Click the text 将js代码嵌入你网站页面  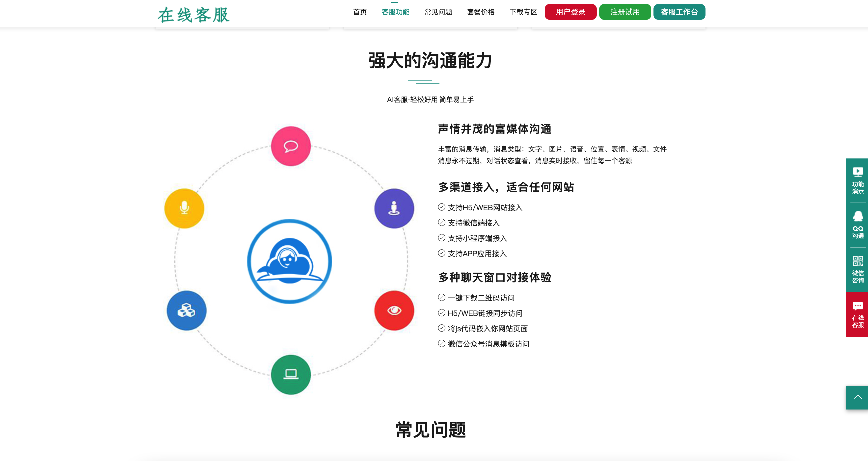pos(488,328)
